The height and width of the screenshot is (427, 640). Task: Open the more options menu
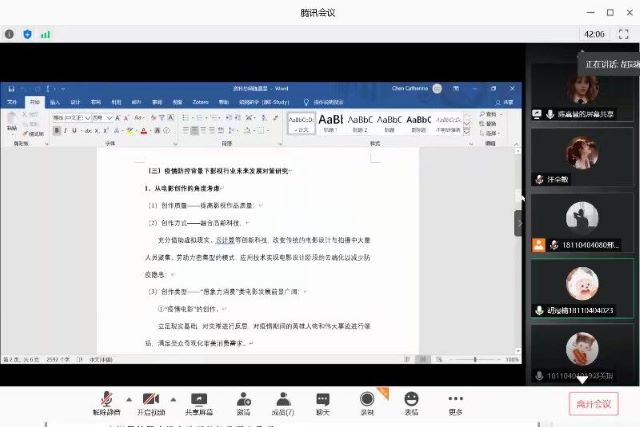pyautogui.click(x=456, y=400)
